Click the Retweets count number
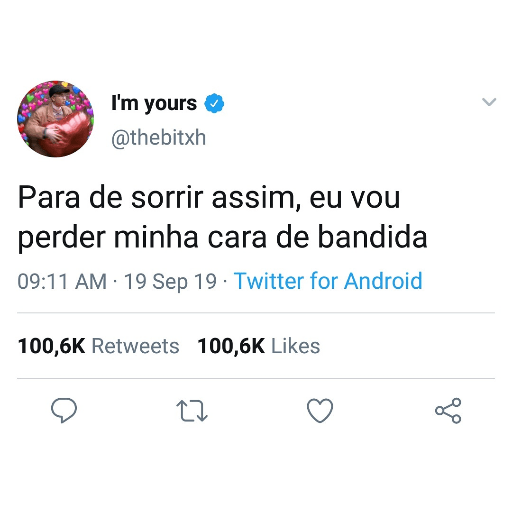The image size is (512, 512). pos(52,346)
